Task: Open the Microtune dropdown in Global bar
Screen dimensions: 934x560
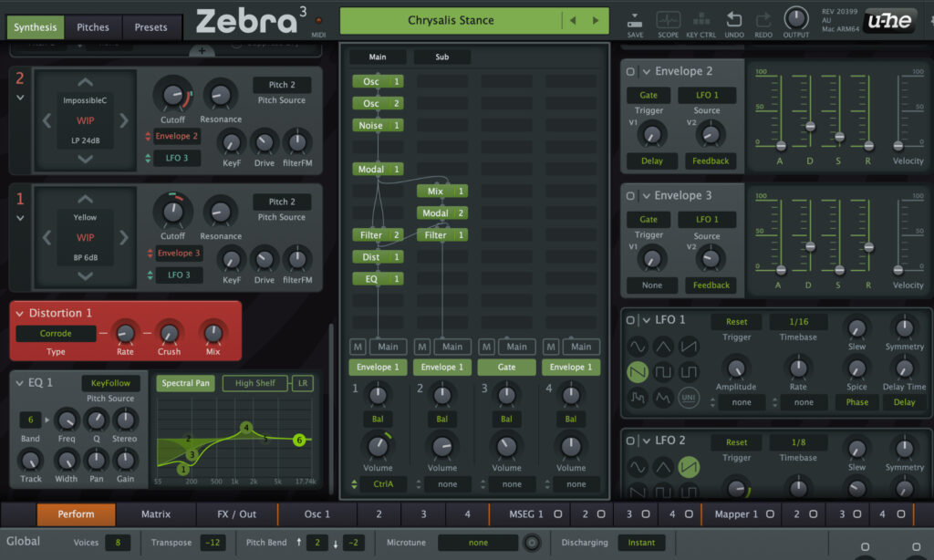Action: [478, 542]
